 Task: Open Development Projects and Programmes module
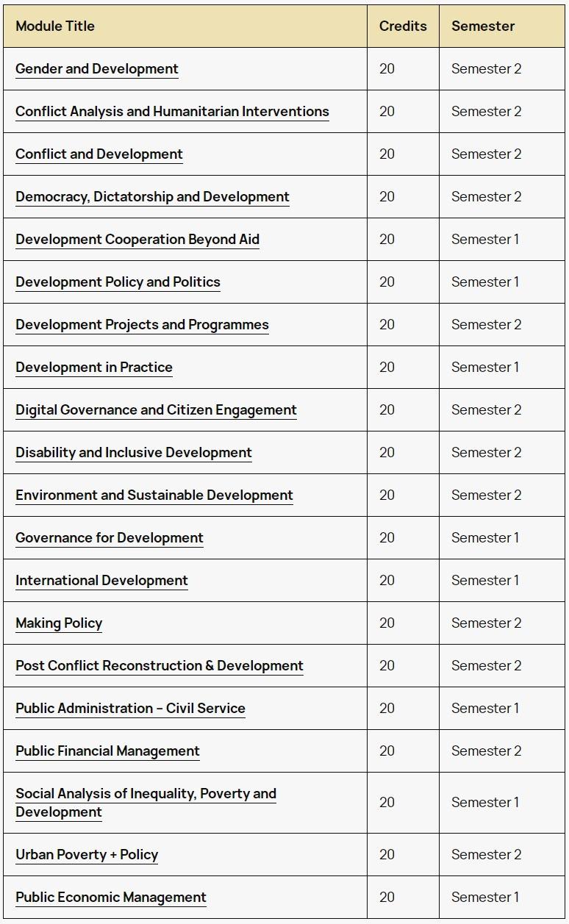142,325
